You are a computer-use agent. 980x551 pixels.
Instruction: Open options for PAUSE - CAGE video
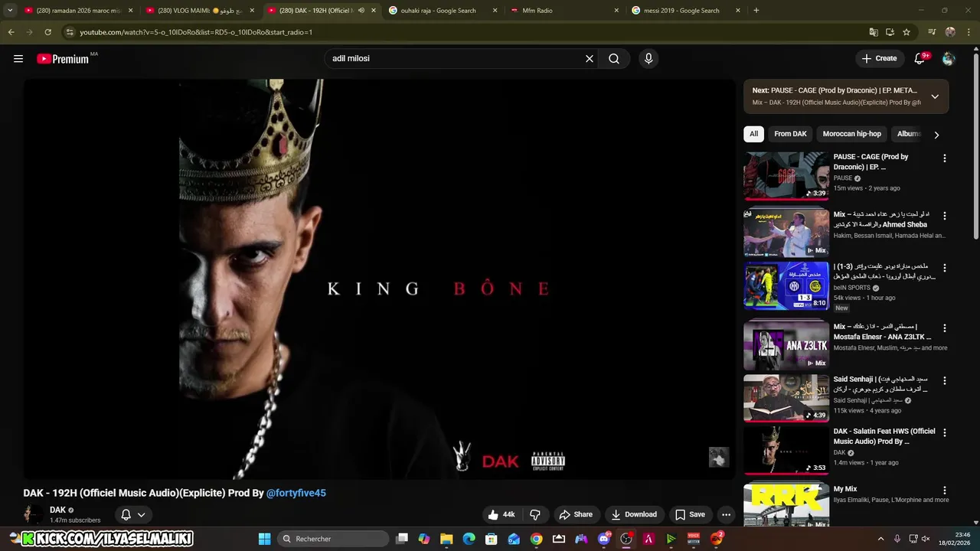(x=945, y=158)
